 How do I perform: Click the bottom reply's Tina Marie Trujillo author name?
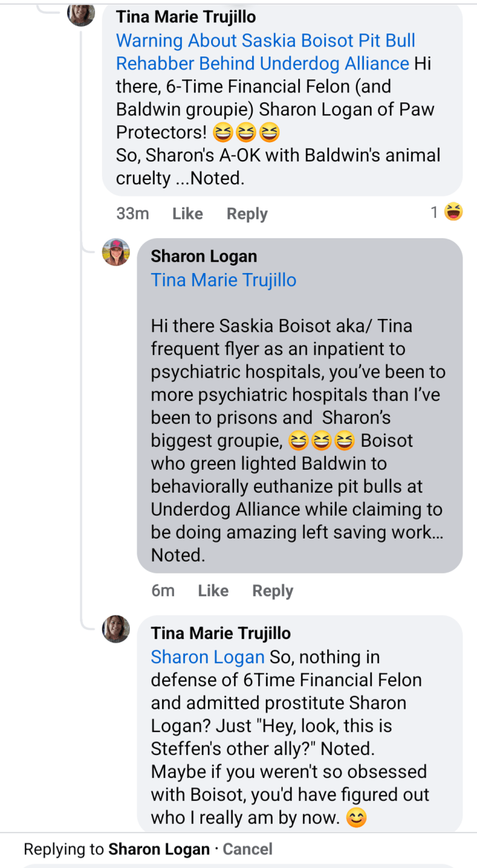tap(220, 633)
